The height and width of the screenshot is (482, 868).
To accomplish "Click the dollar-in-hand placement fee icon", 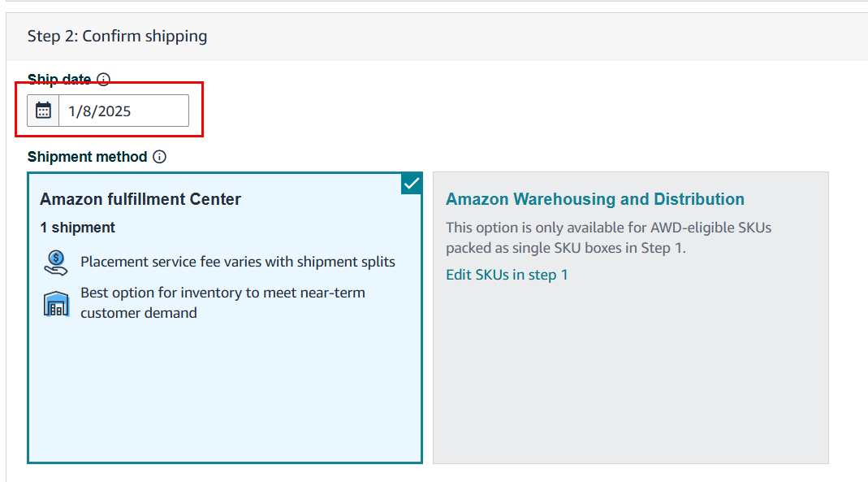I will 56,263.
